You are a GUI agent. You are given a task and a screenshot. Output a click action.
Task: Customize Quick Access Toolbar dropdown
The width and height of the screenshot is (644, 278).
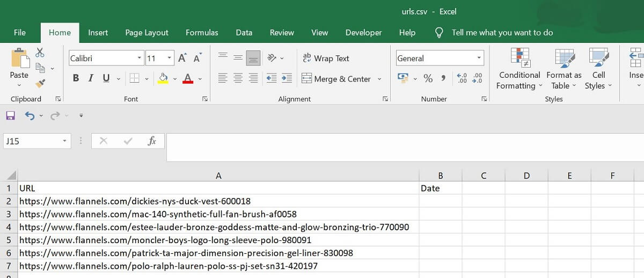pyautogui.click(x=81, y=116)
